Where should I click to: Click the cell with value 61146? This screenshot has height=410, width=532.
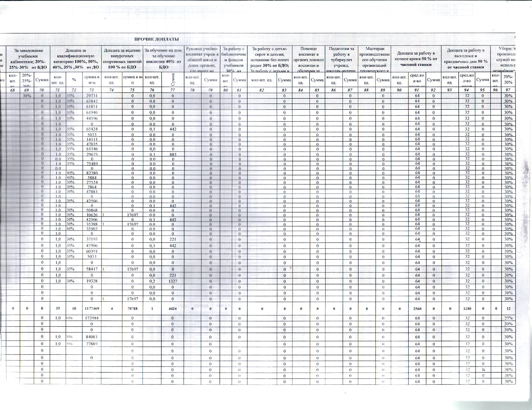[x=92, y=149]
